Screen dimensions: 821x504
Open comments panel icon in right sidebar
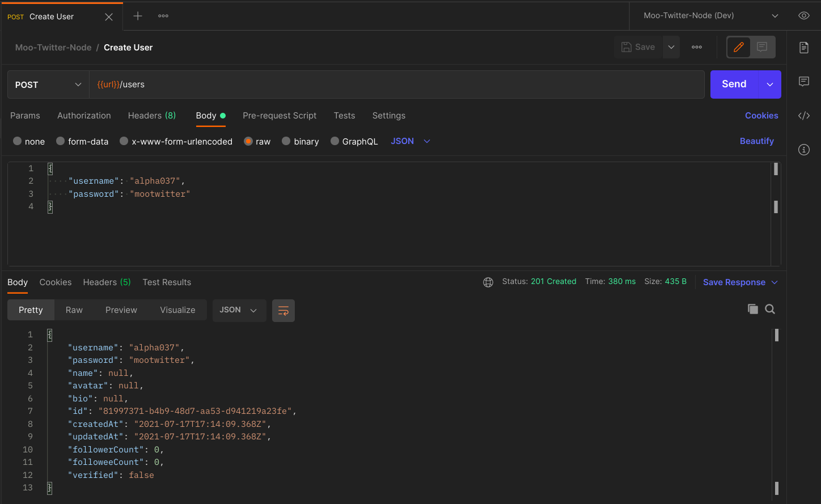pos(804,82)
